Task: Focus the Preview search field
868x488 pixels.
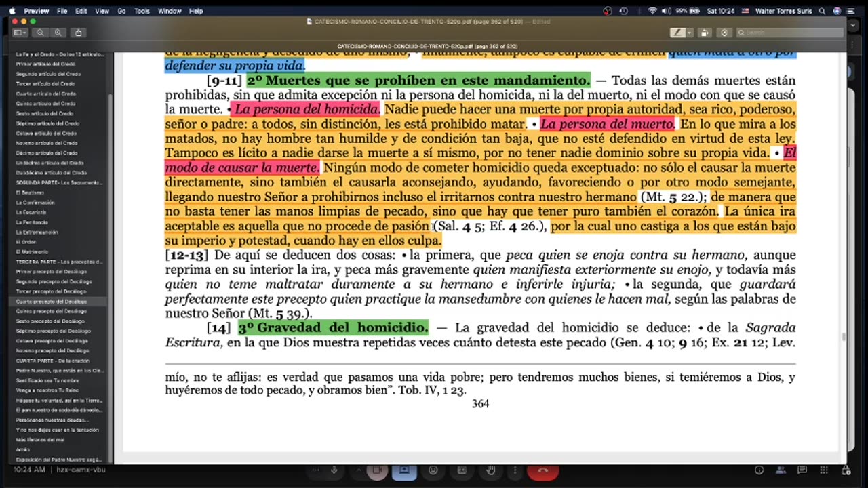Action: 790,33
